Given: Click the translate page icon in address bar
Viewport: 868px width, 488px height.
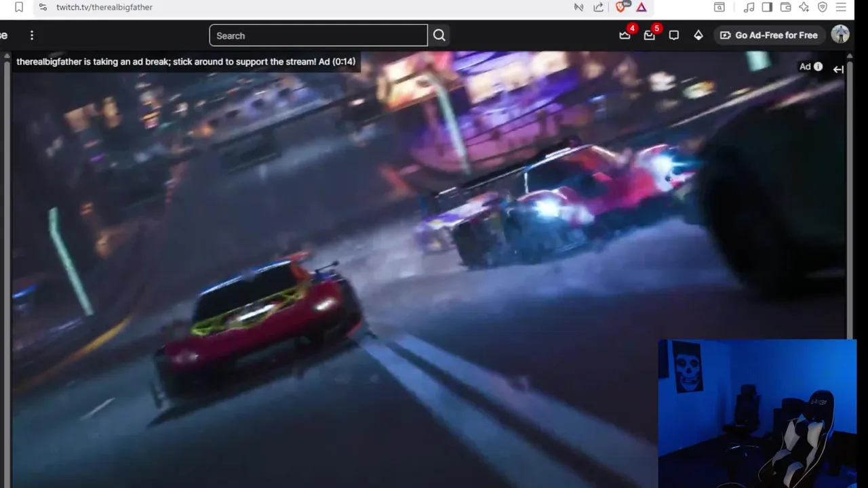Looking at the screenshot, I should 578,7.
